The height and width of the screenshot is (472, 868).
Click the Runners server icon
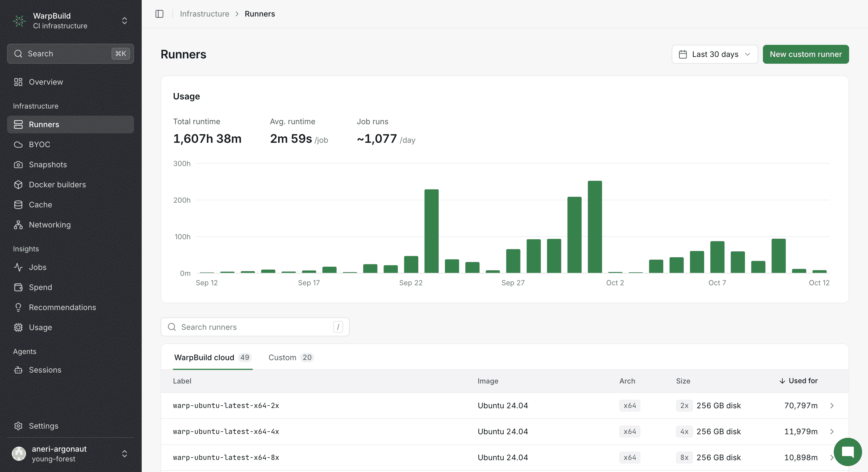click(x=18, y=124)
